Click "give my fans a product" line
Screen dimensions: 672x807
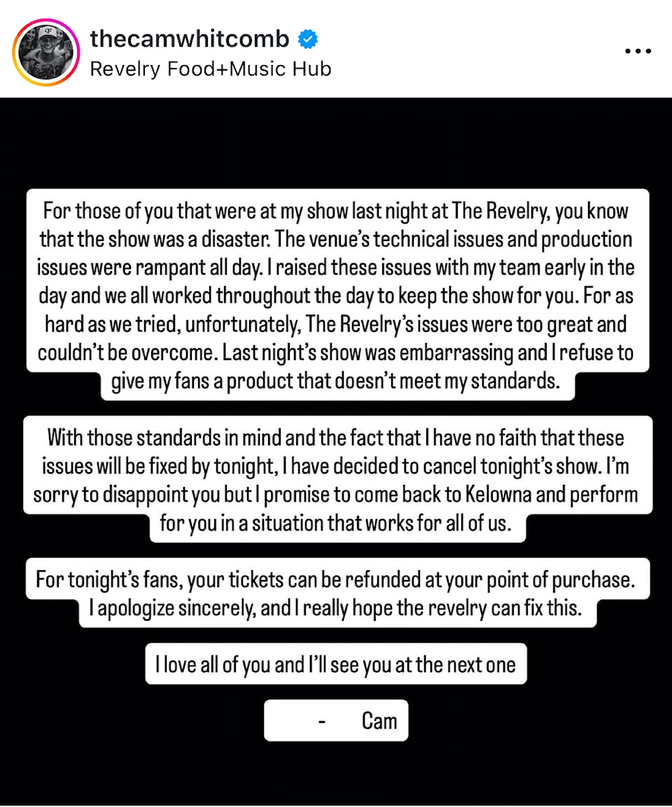coord(336,381)
